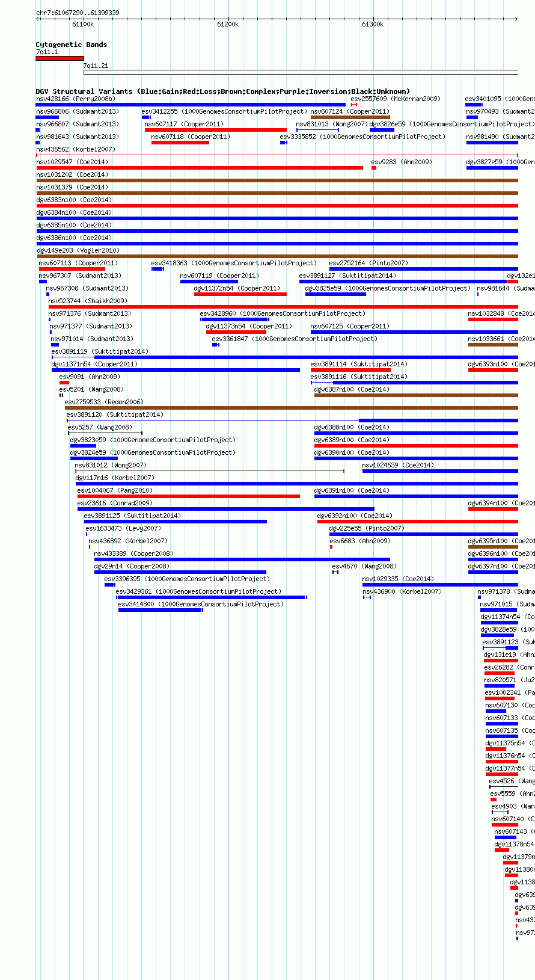Click esv3418363 variant label
535x980 pixels.
coord(234,263)
